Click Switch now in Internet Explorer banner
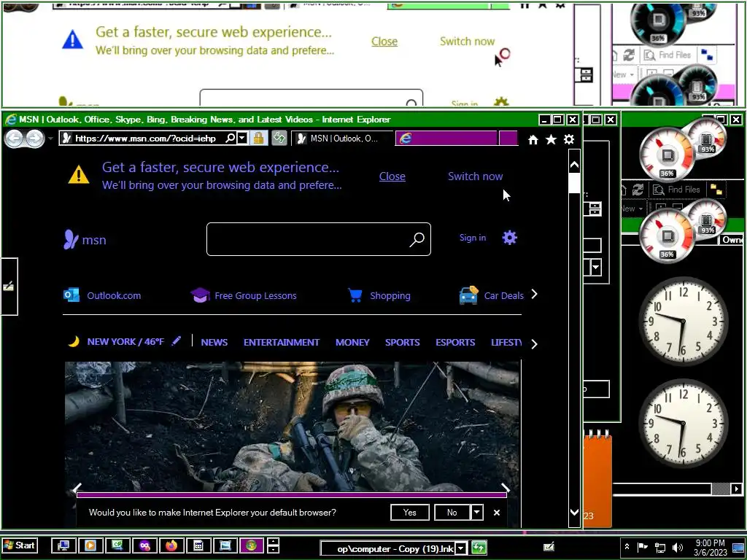747x560 pixels. (x=475, y=176)
